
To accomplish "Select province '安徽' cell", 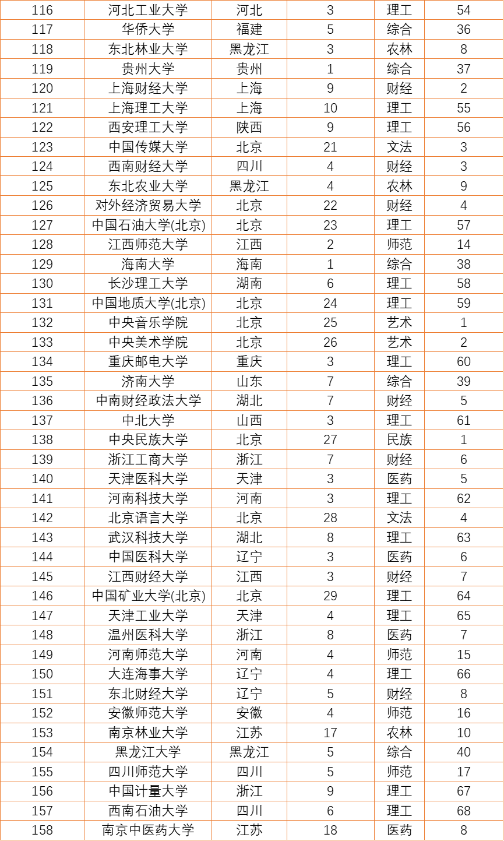I will [249, 713].
